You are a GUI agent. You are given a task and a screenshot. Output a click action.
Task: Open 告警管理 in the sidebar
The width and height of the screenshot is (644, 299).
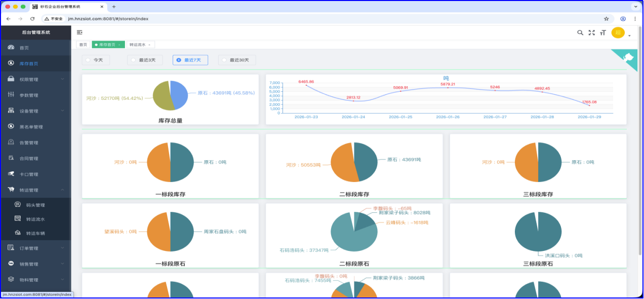coord(35,142)
